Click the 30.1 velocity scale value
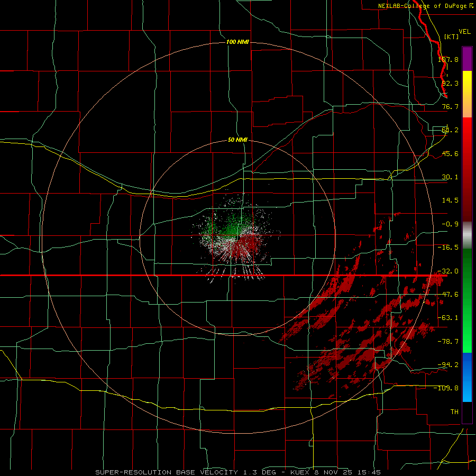This screenshot has width=476, height=476. pyautogui.click(x=450, y=177)
